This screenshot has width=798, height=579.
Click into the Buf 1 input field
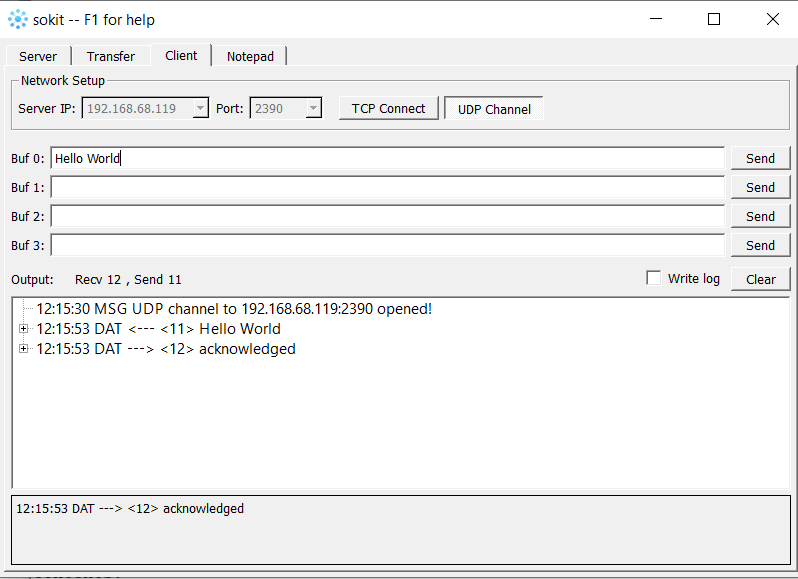pos(387,187)
